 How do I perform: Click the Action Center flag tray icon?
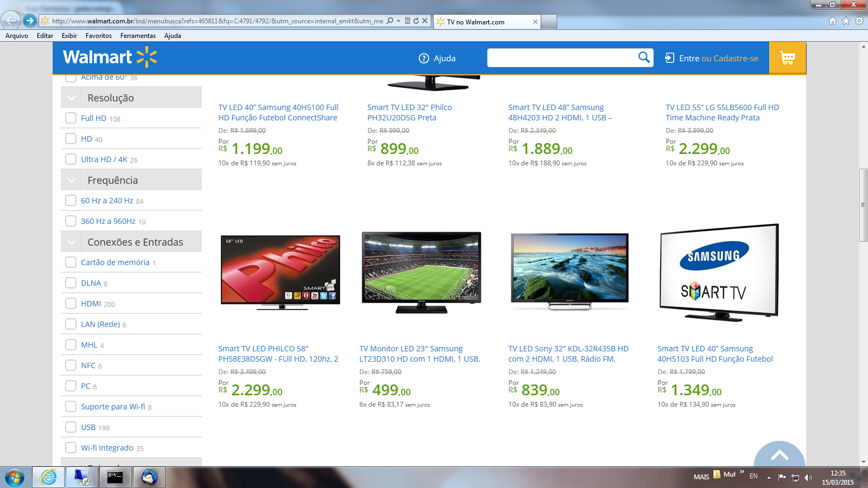pos(782,477)
